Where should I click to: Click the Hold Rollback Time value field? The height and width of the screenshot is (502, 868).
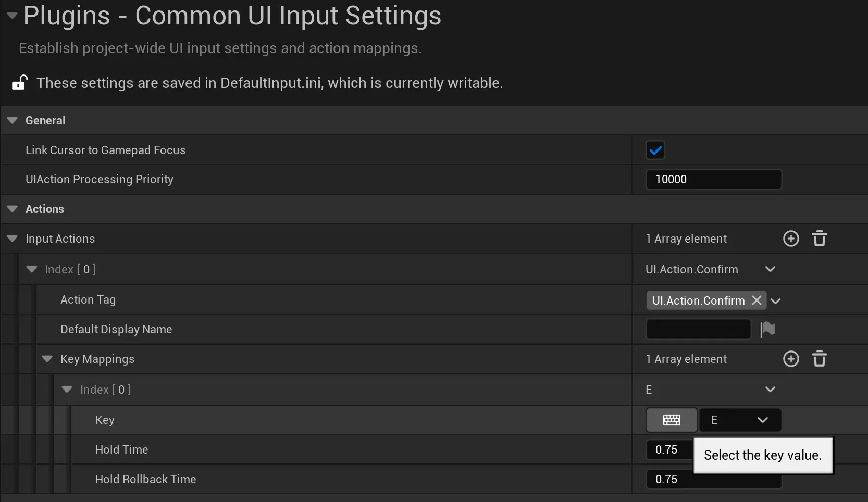pos(713,479)
